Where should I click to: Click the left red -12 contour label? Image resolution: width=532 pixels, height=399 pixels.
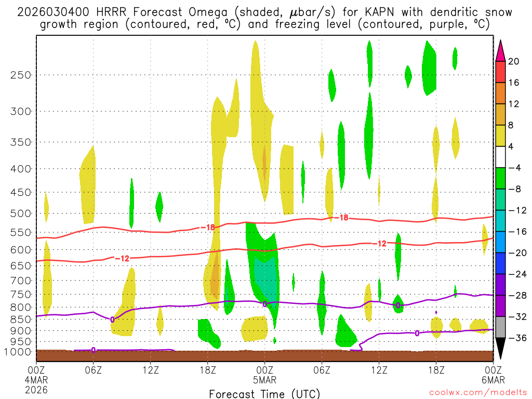point(122,259)
